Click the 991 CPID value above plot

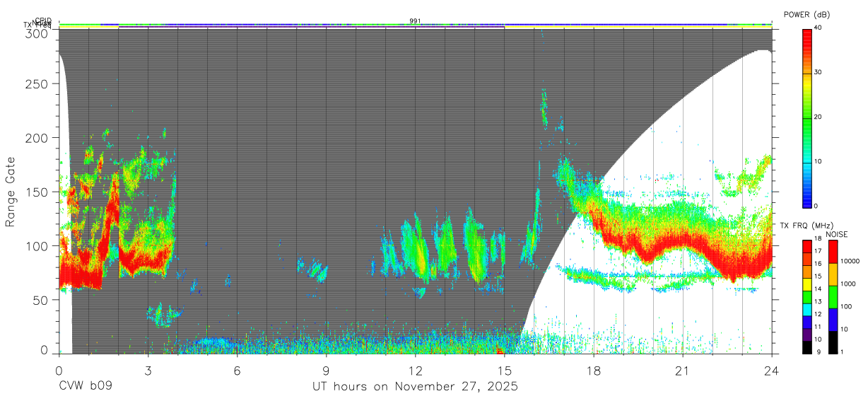coord(416,21)
